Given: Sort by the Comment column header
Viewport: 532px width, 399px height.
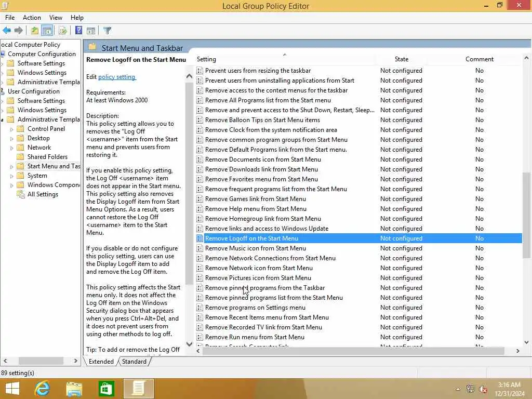Looking at the screenshot, I should (479, 59).
